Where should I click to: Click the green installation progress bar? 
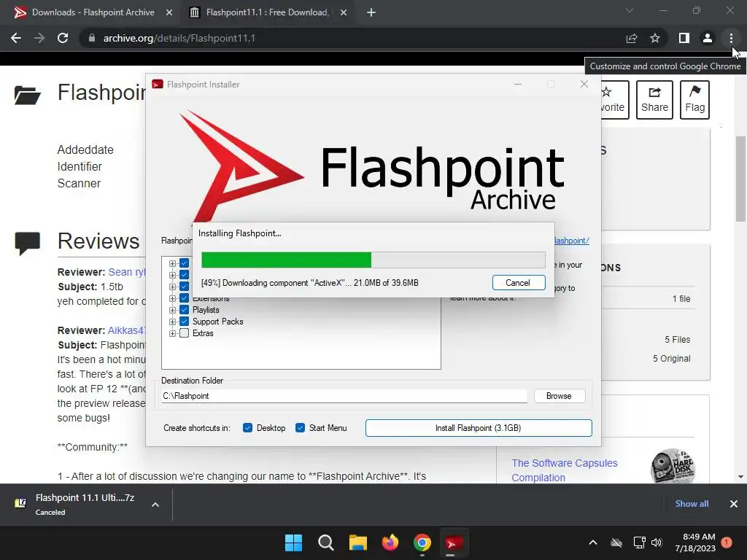pos(286,260)
